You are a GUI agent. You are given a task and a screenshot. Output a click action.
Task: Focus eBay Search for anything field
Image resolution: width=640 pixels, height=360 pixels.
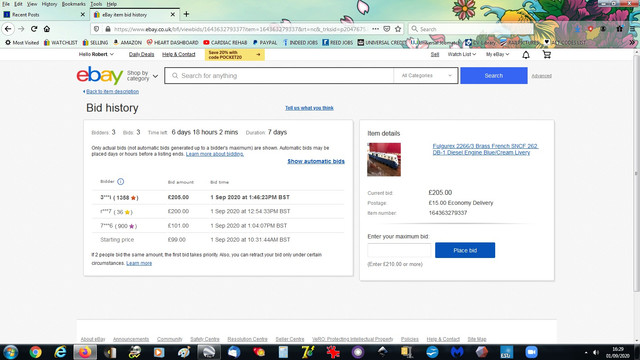coord(279,76)
